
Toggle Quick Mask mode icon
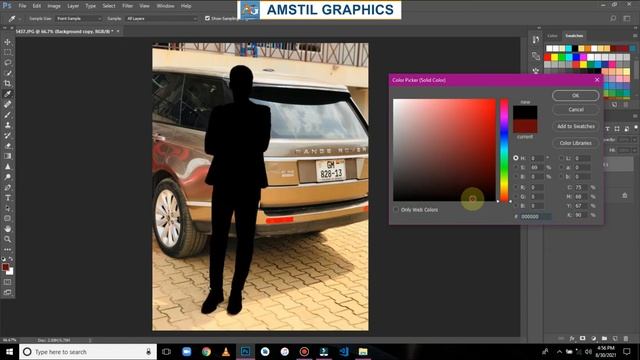(x=7, y=282)
